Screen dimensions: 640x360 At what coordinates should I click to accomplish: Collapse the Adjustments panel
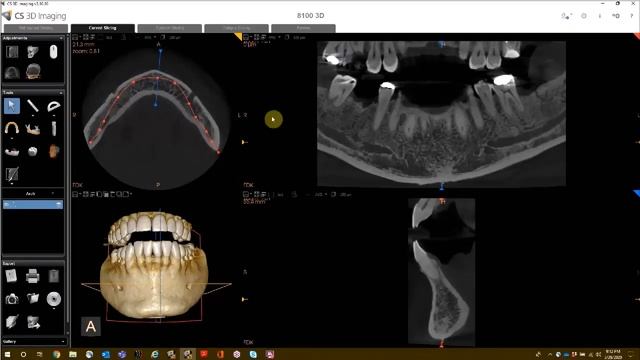(x=61, y=38)
